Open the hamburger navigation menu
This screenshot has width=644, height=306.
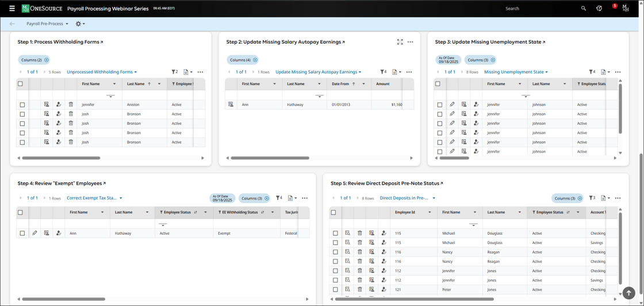(x=11, y=9)
